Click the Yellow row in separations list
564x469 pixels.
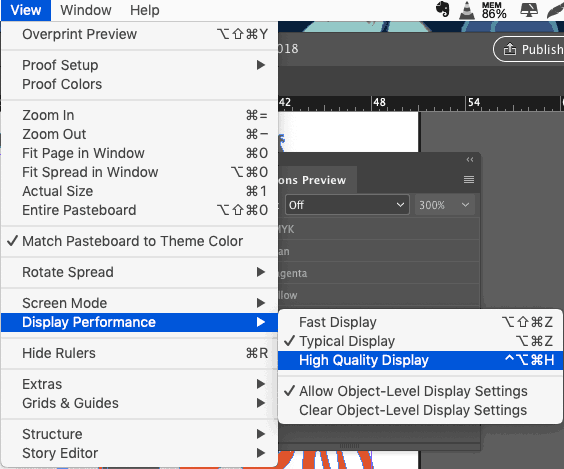click(378, 295)
